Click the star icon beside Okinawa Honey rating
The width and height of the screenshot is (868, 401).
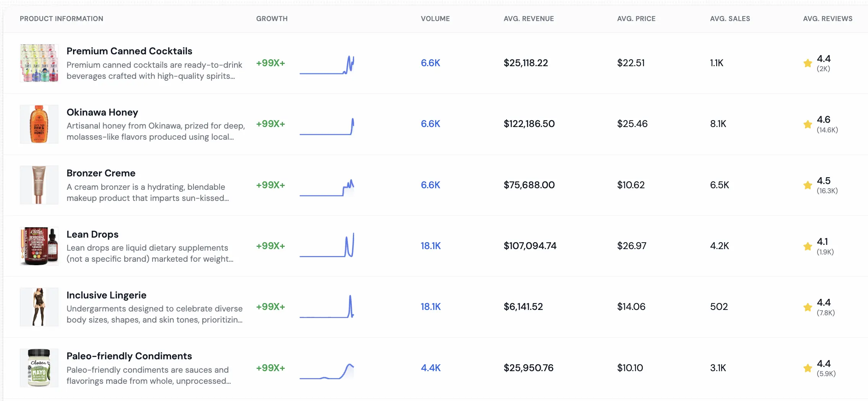[x=808, y=124]
